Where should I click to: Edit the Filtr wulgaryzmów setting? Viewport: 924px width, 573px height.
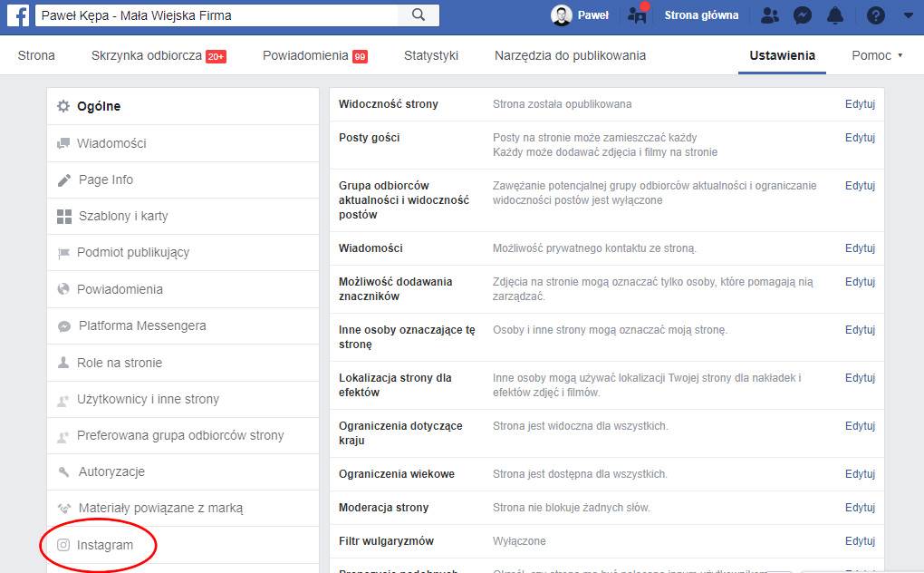click(859, 540)
